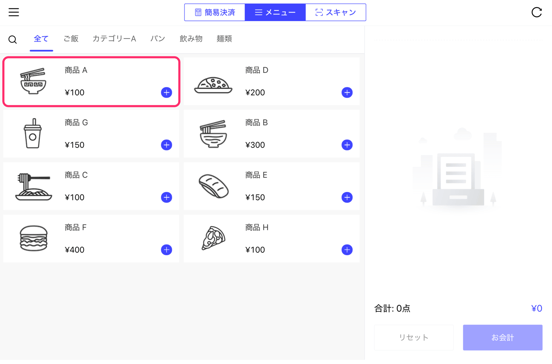Open the カテゴリーA tab
This screenshot has height=364, width=552.
point(114,39)
